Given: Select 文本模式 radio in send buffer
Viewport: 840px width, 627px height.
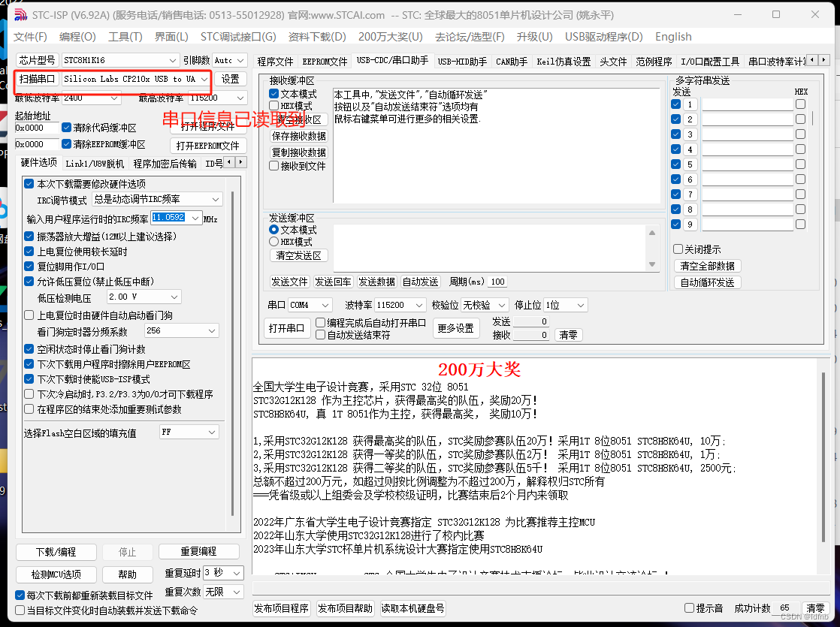Looking at the screenshot, I should [273, 229].
